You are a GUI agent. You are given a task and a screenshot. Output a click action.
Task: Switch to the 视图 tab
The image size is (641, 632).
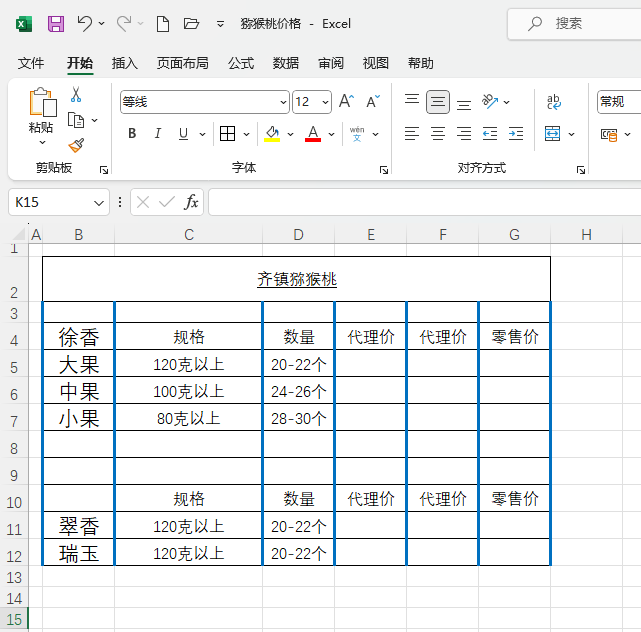pos(376,63)
